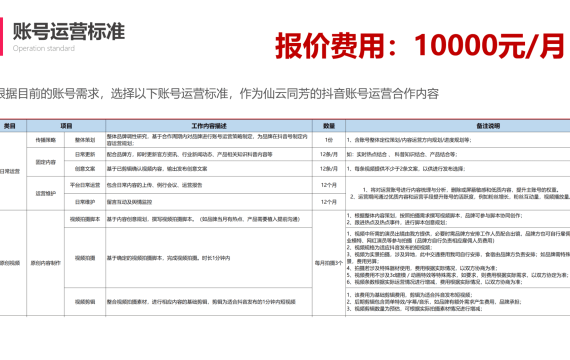Image resolution: width=570 pixels, height=360 pixels.
Task: Click the 项目 column header
Action: (66, 126)
